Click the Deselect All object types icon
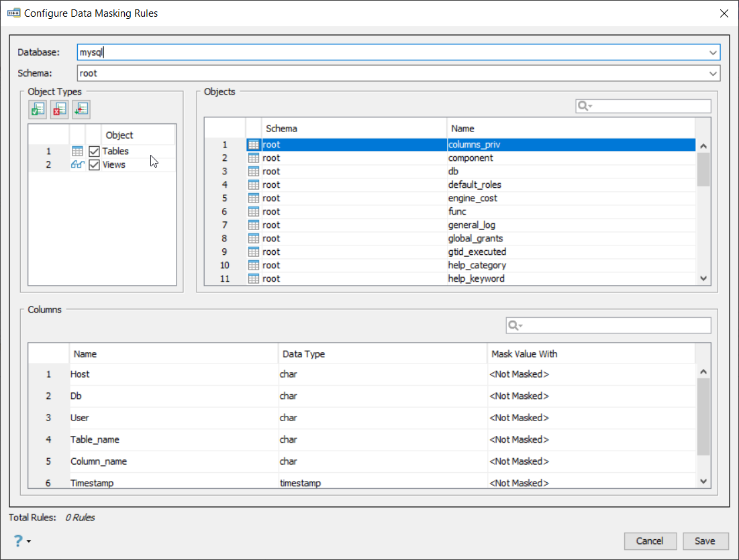Screen dimensions: 739x560 click(59, 109)
